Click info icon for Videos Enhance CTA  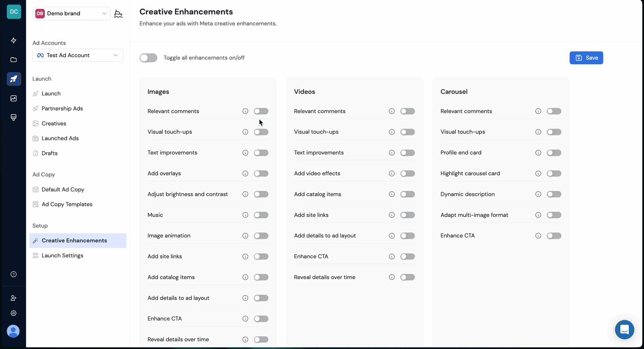coord(392,256)
